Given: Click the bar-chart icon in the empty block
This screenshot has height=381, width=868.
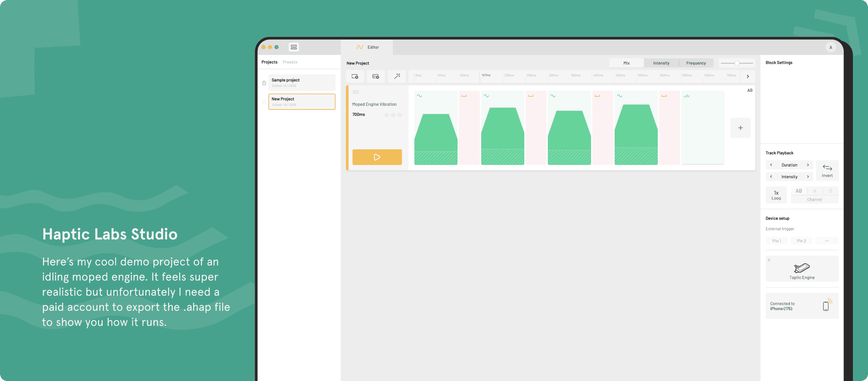Looking at the screenshot, I should pos(687,96).
